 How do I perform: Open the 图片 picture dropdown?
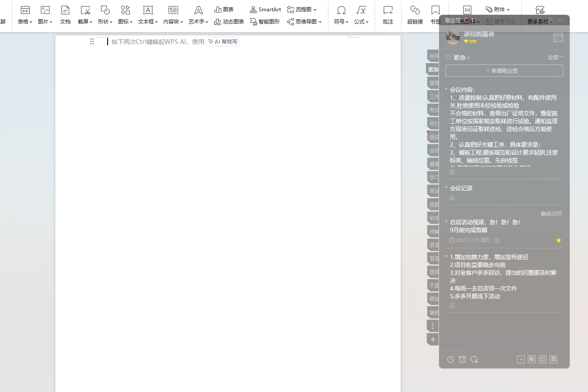[x=45, y=15]
